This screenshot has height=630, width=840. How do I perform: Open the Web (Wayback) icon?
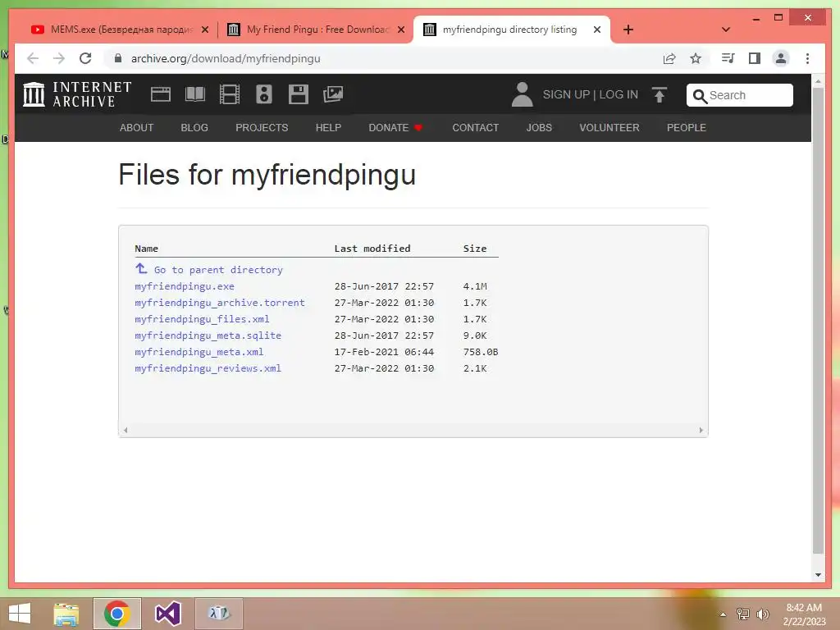pos(161,94)
